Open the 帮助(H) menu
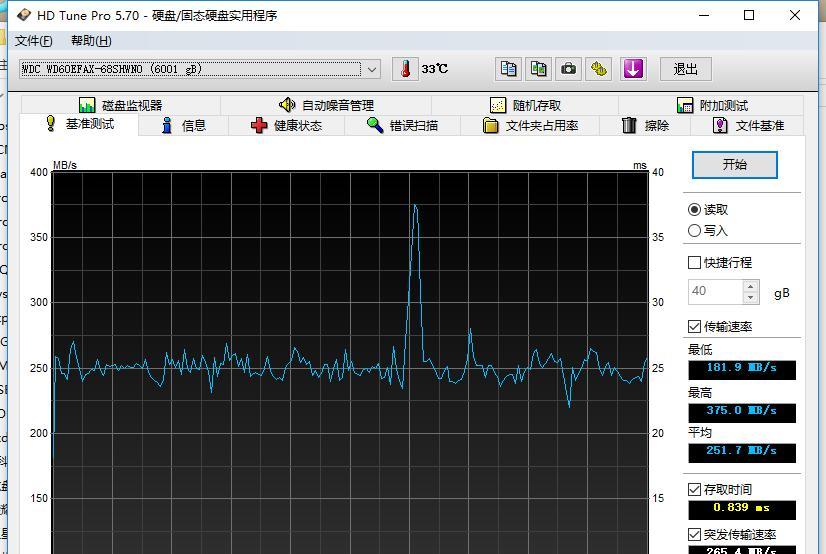826x554 pixels. (x=91, y=41)
